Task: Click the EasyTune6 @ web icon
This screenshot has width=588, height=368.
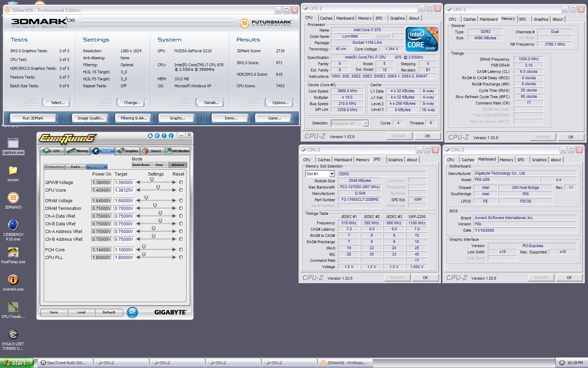Action: (x=157, y=135)
